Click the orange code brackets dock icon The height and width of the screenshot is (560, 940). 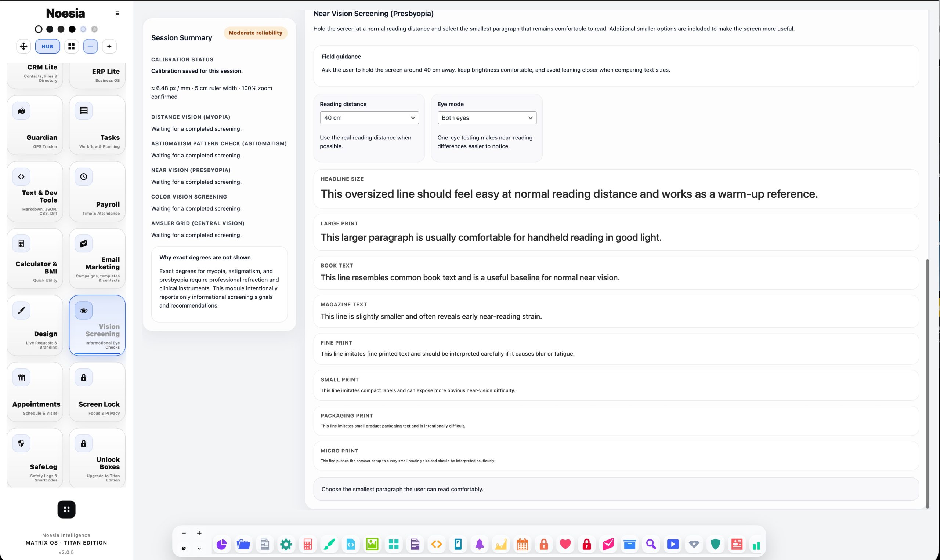(x=436, y=544)
